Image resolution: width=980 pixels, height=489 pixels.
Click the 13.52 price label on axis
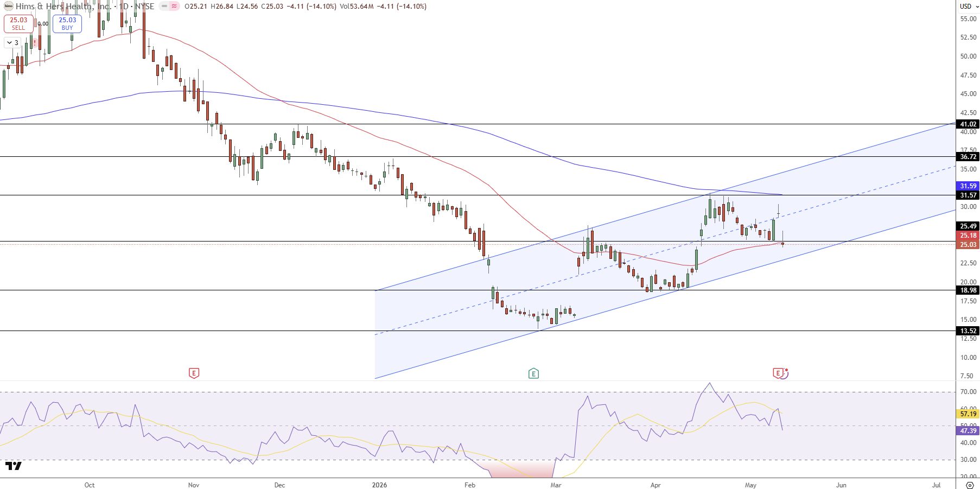[x=968, y=331]
